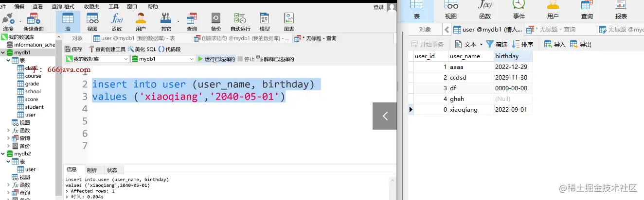Click 筛选 (Filter) in right window
The width and height of the screenshot is (644, 200).
click(496, 44)
